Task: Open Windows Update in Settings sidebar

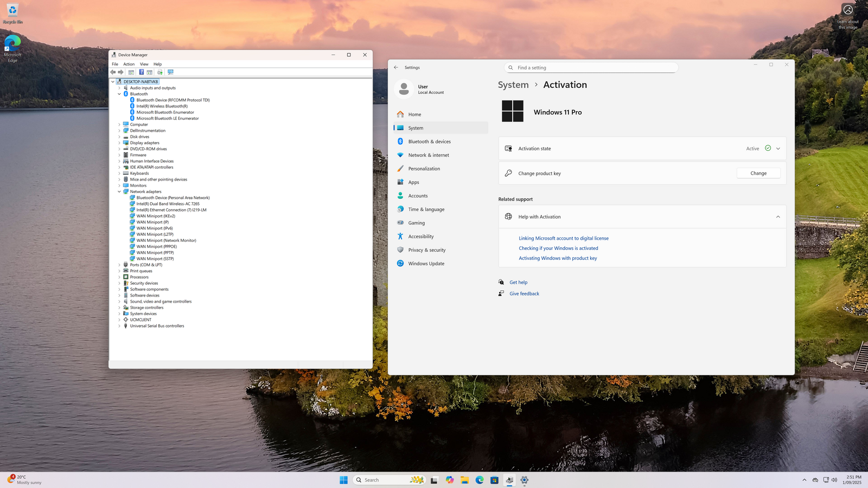Action: 441,264
